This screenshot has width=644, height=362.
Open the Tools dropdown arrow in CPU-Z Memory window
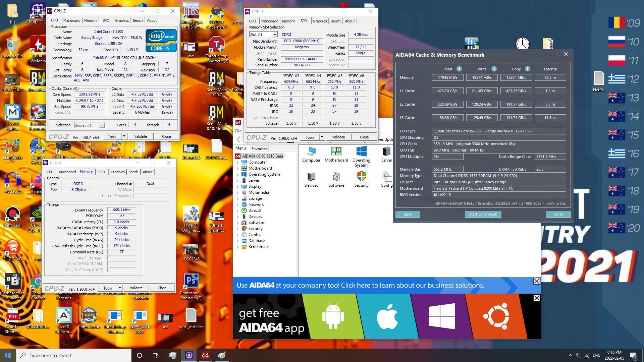(120, 288)
